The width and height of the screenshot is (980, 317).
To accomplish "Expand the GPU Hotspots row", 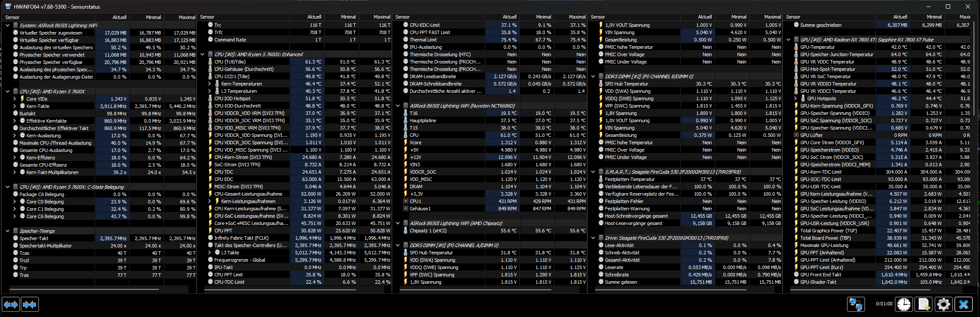I will coord(795,98).
